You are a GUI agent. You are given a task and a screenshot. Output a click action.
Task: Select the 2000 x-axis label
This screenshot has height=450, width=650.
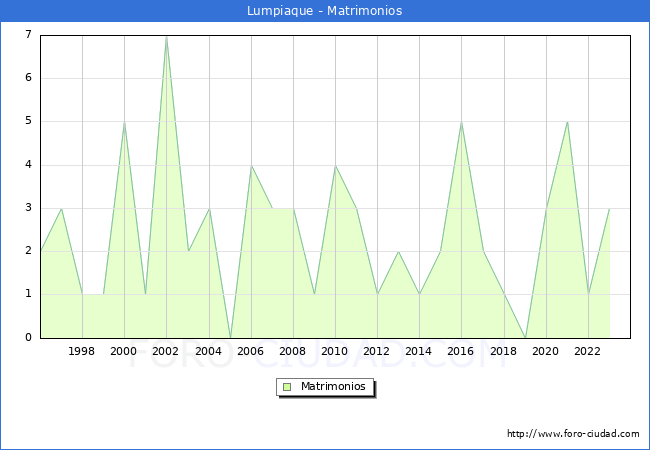pyautogui.click(x=124, y=351)
